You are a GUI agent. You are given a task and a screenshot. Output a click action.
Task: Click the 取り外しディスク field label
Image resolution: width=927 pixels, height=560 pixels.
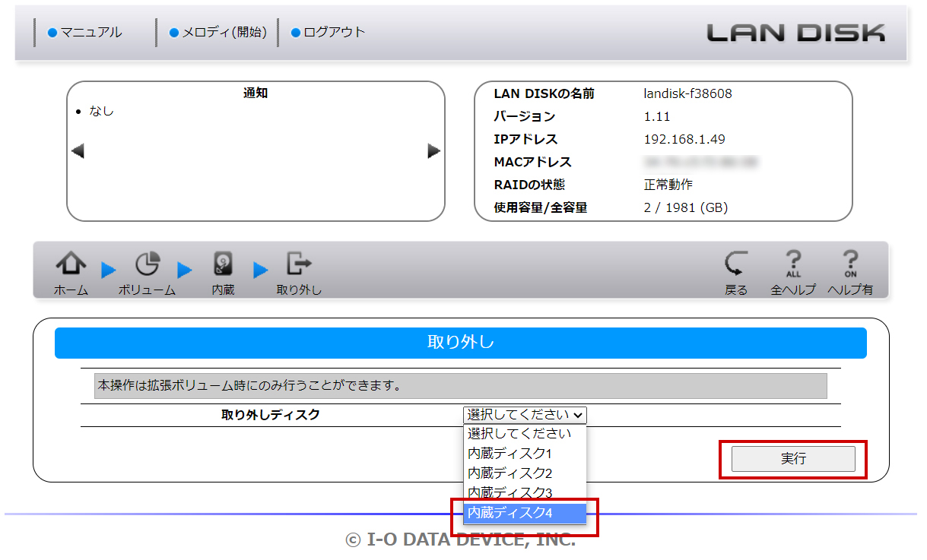click(271, 415)
